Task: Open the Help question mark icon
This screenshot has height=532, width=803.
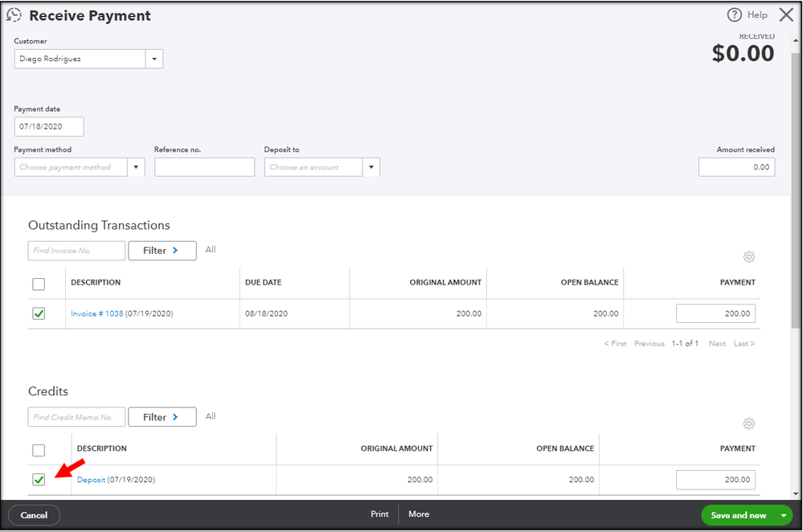Action: 734,15
